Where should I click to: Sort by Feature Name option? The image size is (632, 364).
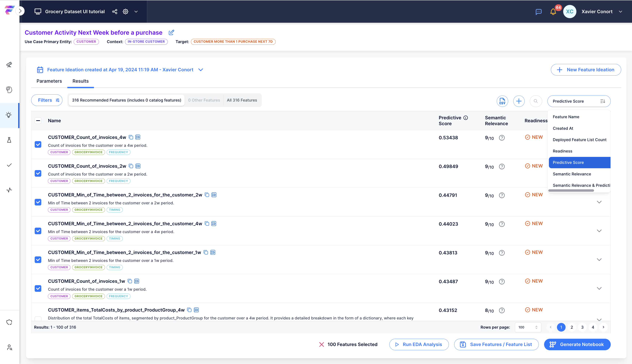pyautogui.click(x=579, y=117)
